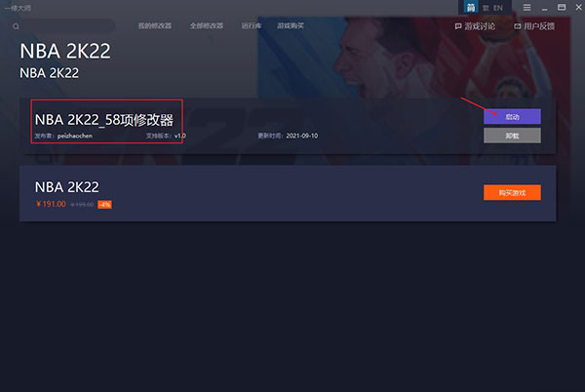Open the 游戏购买 tab
The height and width of the screenshot is (392, 585).
(x=291, y=25)
